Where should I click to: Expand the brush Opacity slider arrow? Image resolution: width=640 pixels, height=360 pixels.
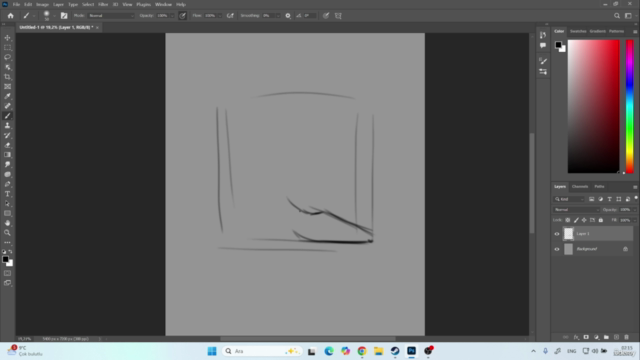tap(172, 16)
